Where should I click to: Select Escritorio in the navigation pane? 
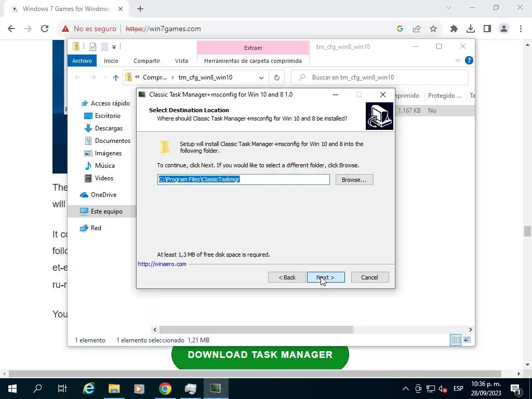tap(102, 116)
